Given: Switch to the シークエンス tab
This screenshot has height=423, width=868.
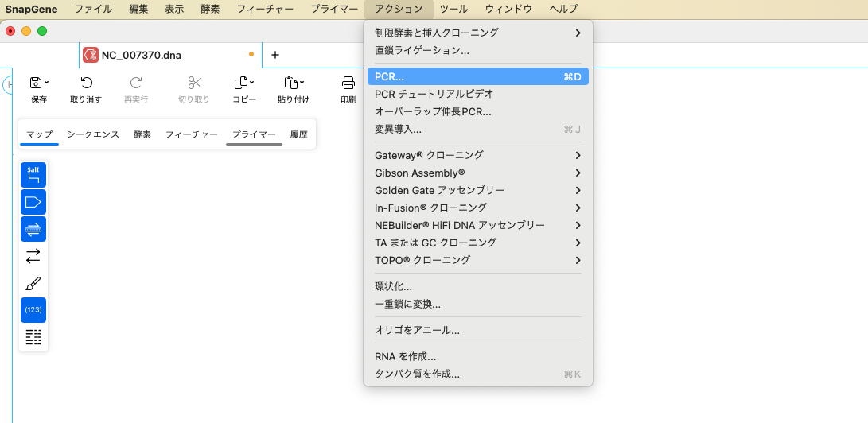Looking at the screenshot, I should 93,134.
